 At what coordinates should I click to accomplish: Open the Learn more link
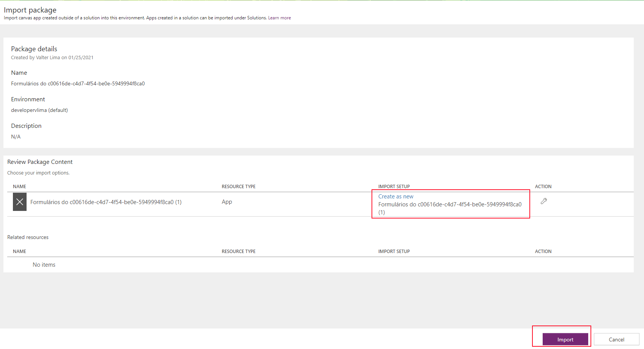(279, 17)
